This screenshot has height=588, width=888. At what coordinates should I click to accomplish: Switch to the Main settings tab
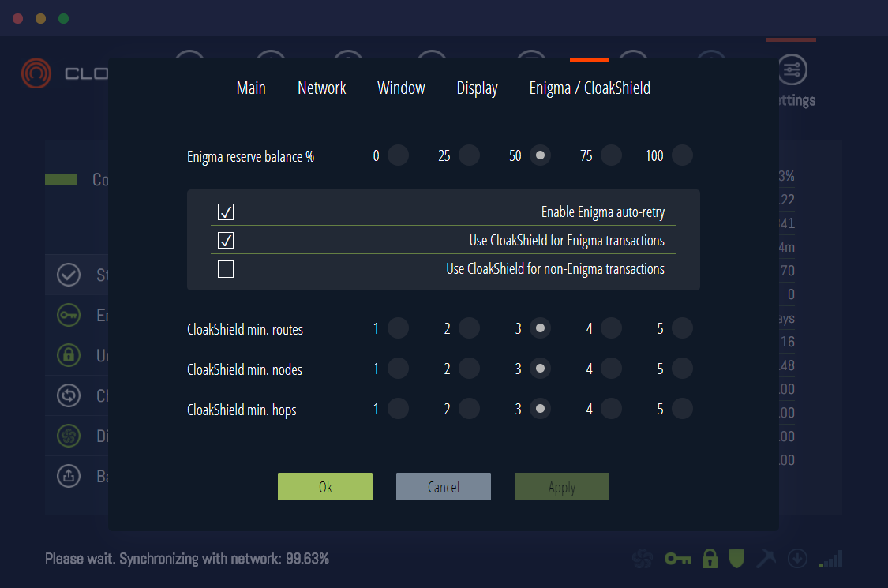click(x=251, y=88)
